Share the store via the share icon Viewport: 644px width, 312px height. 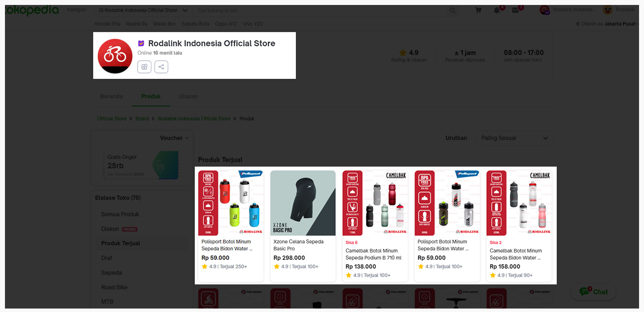click(161, 67)
